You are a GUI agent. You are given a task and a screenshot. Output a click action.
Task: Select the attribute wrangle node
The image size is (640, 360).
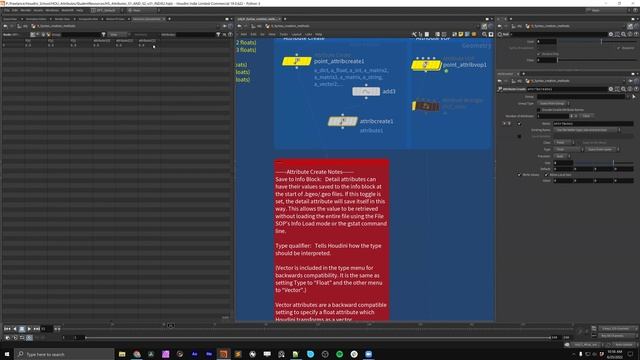(x=426, y=106)
